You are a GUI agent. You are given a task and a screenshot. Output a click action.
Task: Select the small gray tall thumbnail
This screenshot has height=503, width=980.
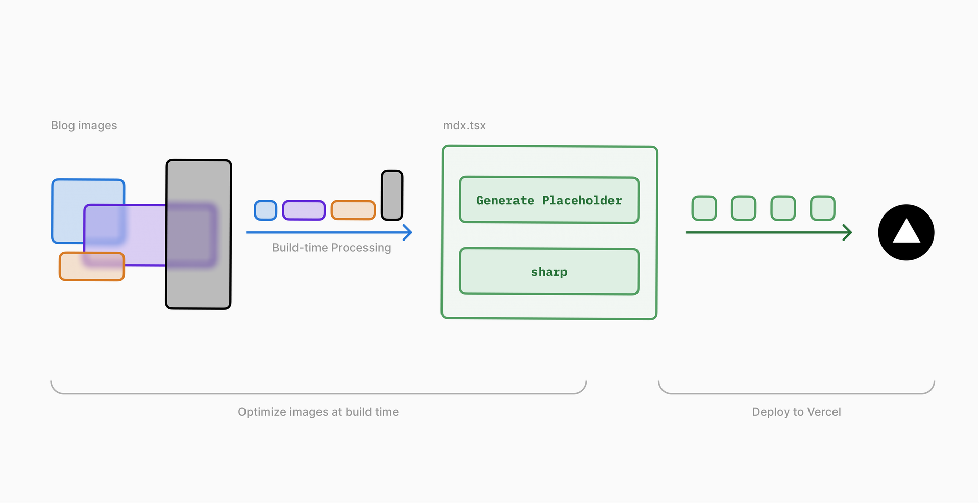(392, 195)
